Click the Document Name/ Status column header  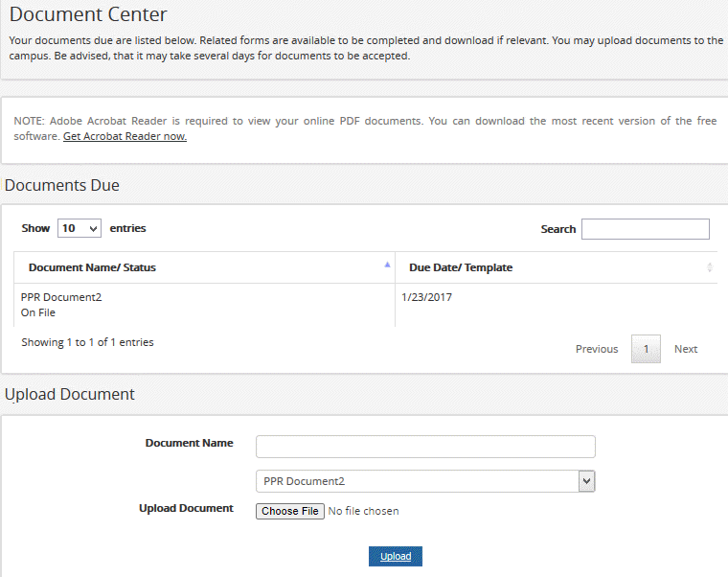click(92, 267)
